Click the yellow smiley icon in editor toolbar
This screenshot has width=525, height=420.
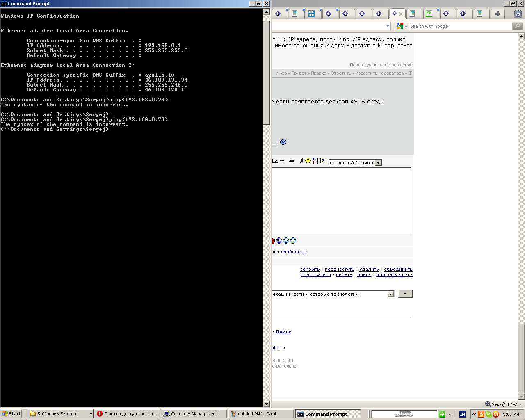[x=308, y=160]
